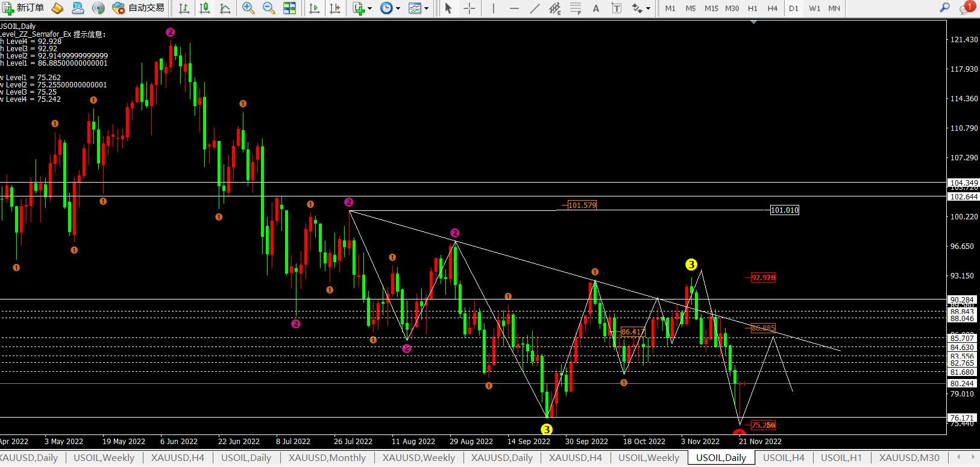The width and height of the screenshot is (980, 467).
Task: Open the MetaEditor book icon
Action: coord(58,8)
